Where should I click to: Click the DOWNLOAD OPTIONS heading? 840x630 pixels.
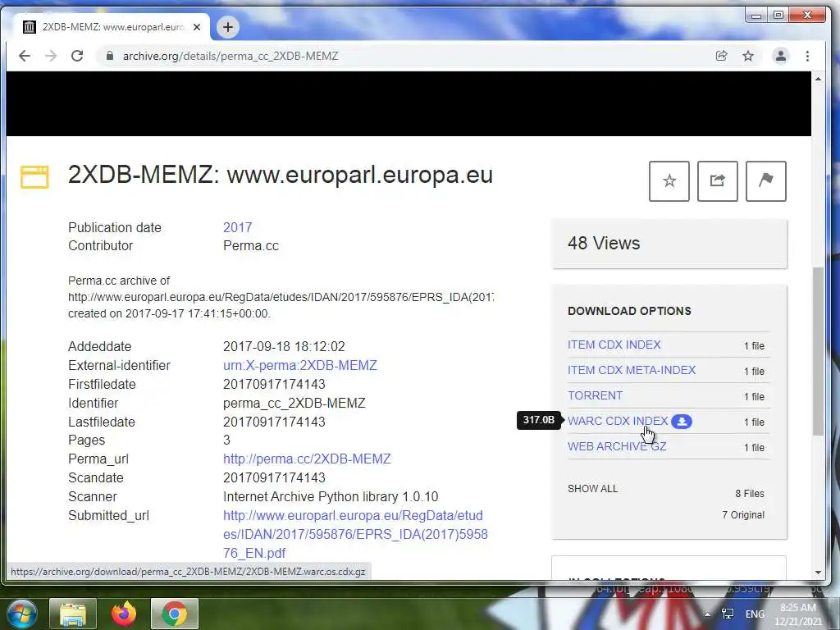(x=629, y=311)
